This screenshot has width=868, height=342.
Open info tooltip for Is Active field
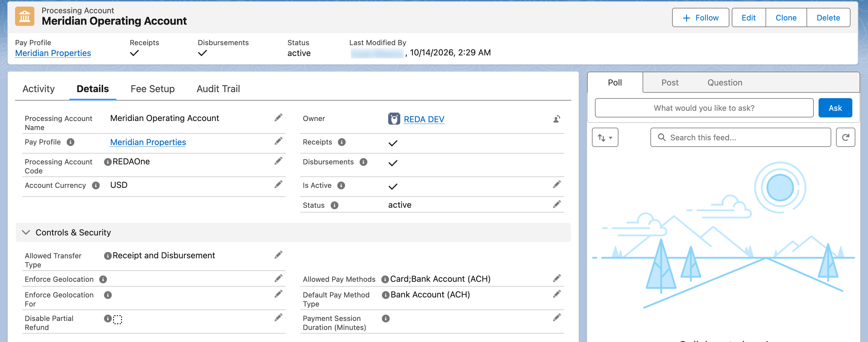click(x=341, y=185)
